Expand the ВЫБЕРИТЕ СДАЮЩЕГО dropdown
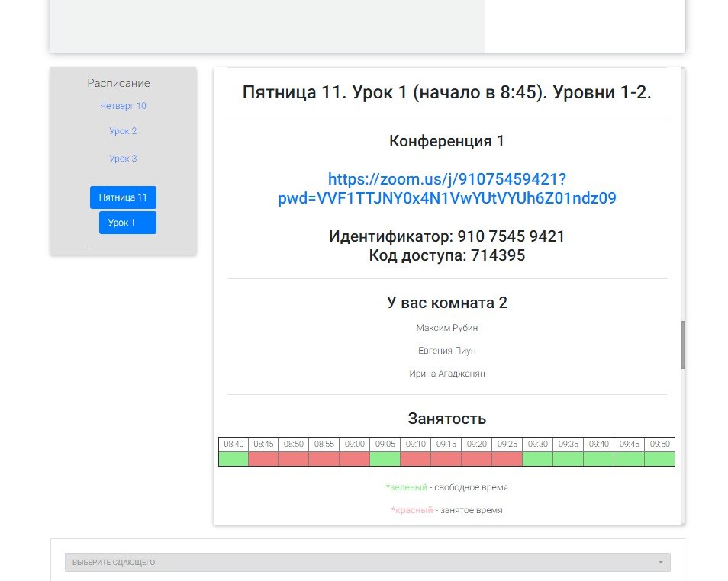 pos(368,562)
